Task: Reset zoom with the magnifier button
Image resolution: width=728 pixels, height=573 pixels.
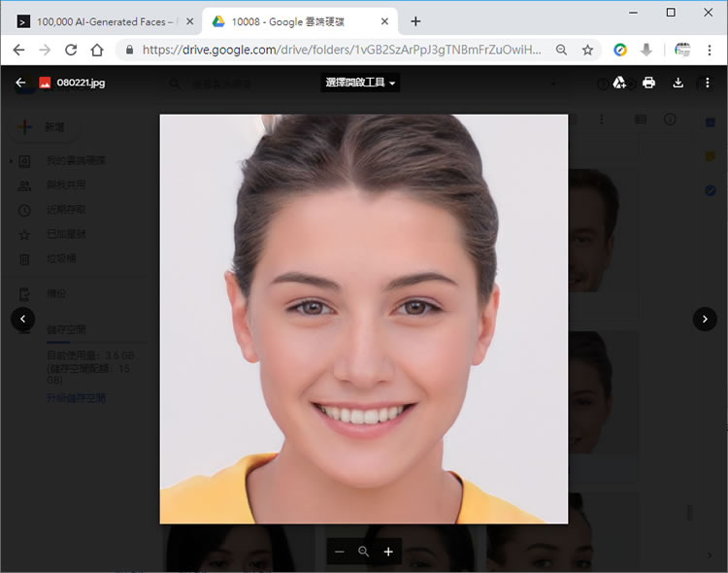Action: click(x=364, y=552)
